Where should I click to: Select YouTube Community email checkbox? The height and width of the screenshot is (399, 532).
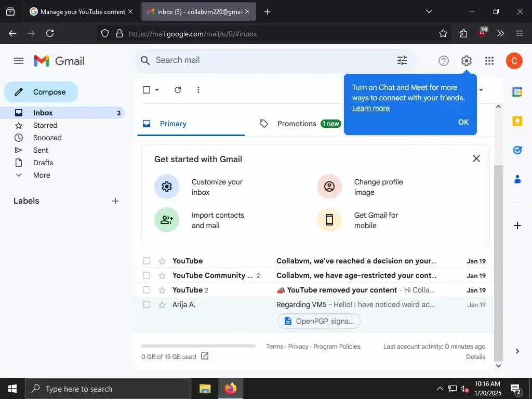(x=147, y=275)
